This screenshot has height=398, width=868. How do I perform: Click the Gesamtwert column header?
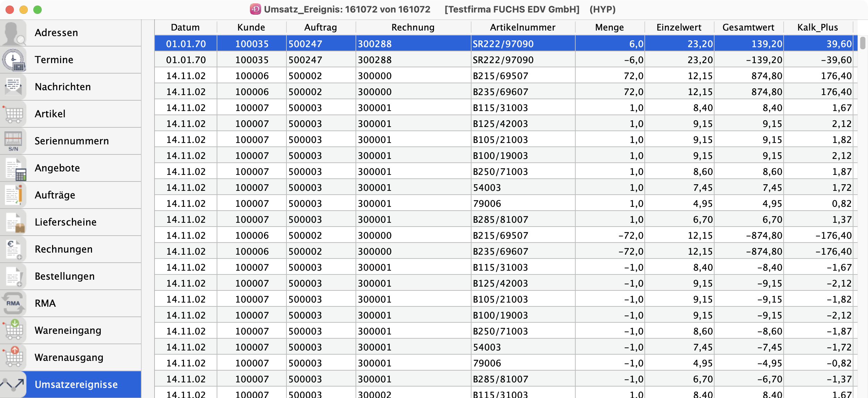tap(748, 27)
